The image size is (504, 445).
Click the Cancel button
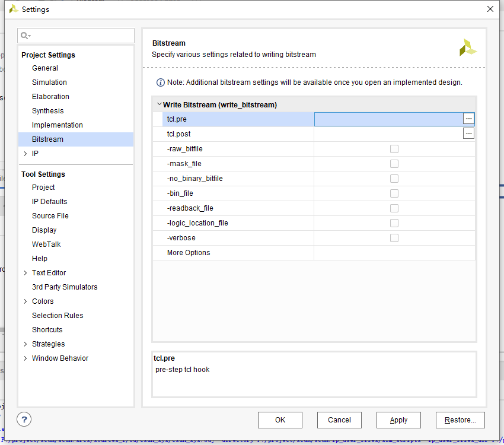click(x=339, y=420)
